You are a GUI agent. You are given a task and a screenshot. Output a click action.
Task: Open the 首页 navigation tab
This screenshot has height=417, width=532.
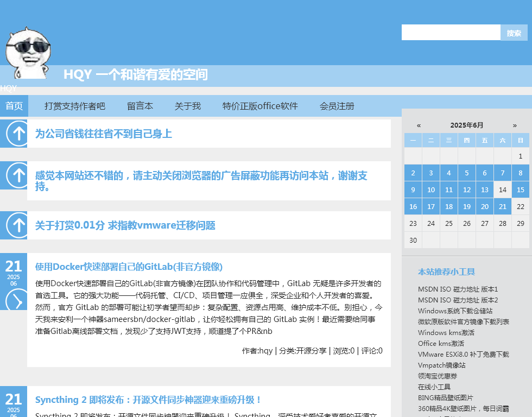point(14,106)
